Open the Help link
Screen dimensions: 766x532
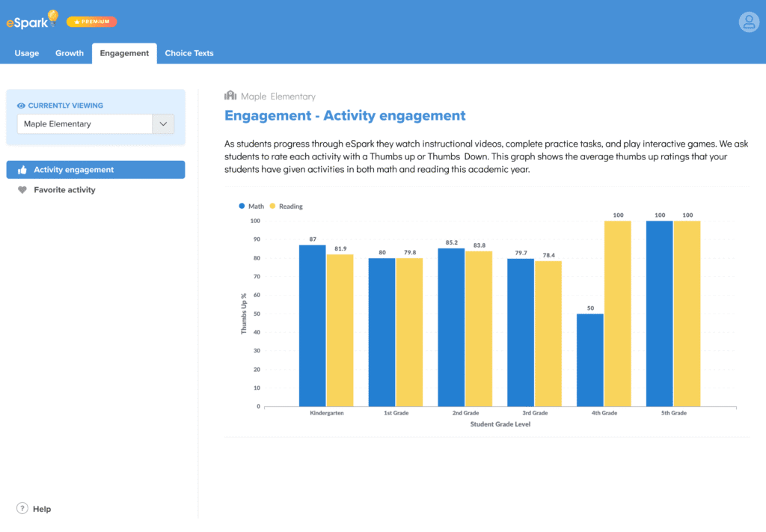tap(42, 509)
